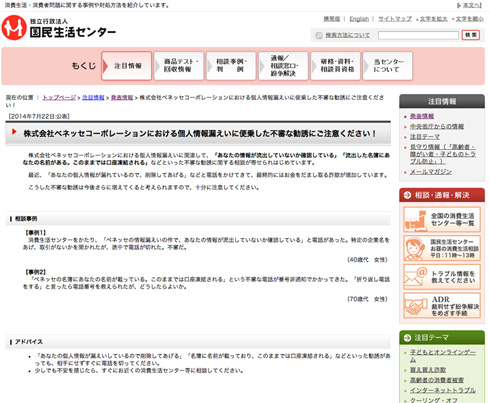Viewport: 490px width, 403px height.
Task: Click the arrow icon in 相談・通報・解決 header
Action: click(407, 195)
